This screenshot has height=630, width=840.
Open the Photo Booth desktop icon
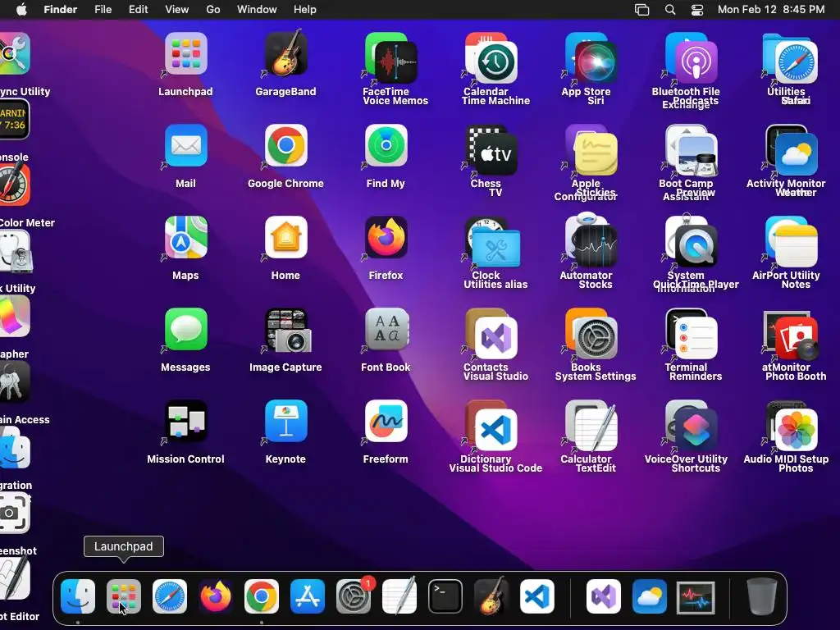coord(796,339)
